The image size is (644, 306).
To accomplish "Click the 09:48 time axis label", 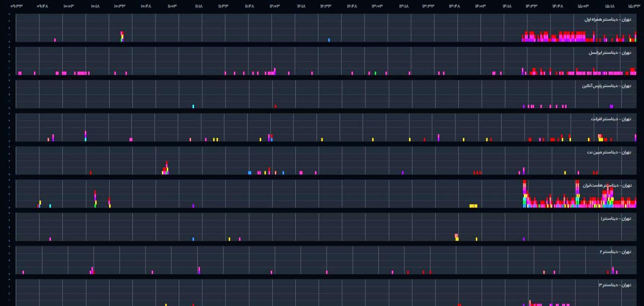I will (42, 6).
